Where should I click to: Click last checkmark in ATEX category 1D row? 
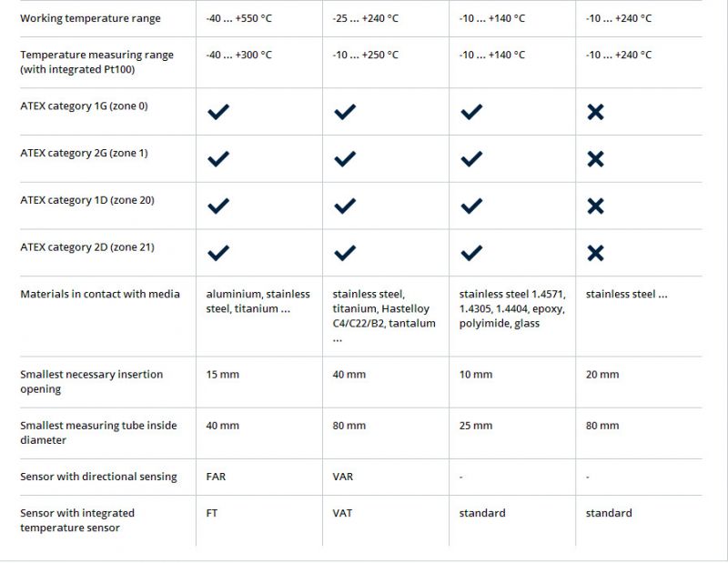point(470,206)
